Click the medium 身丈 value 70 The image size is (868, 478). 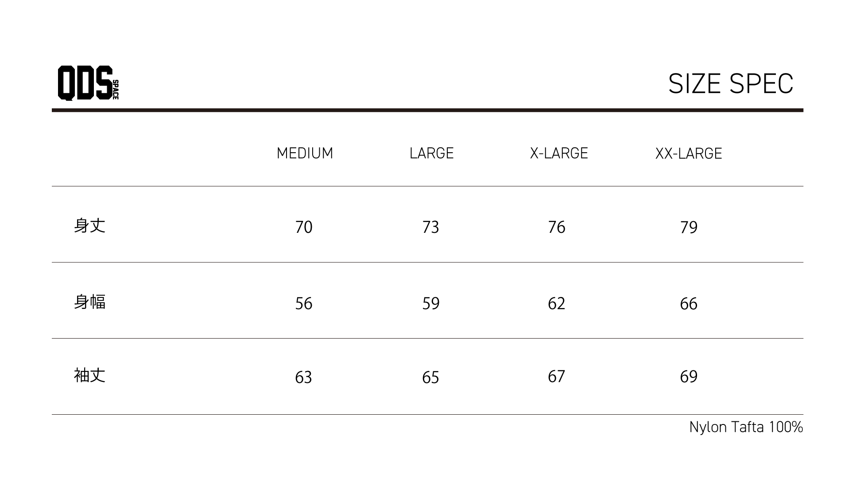click(304, 227)
